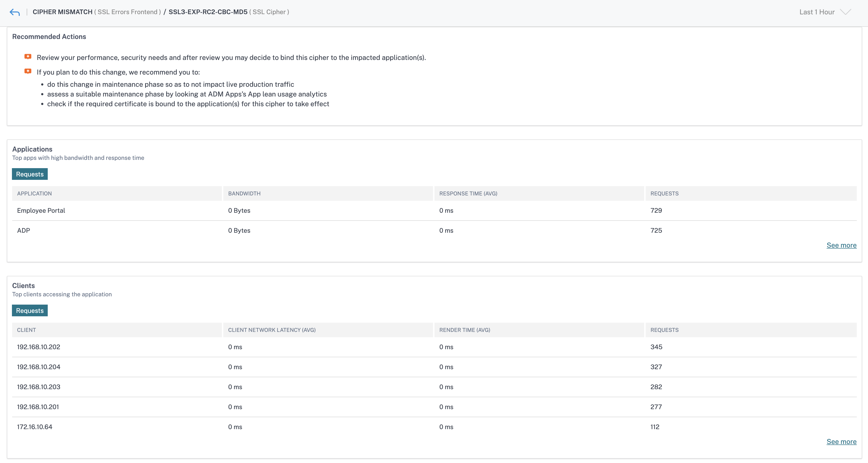Click the back arrow icon
Screen dimensions: 868x463
click(x=15, y=12)
